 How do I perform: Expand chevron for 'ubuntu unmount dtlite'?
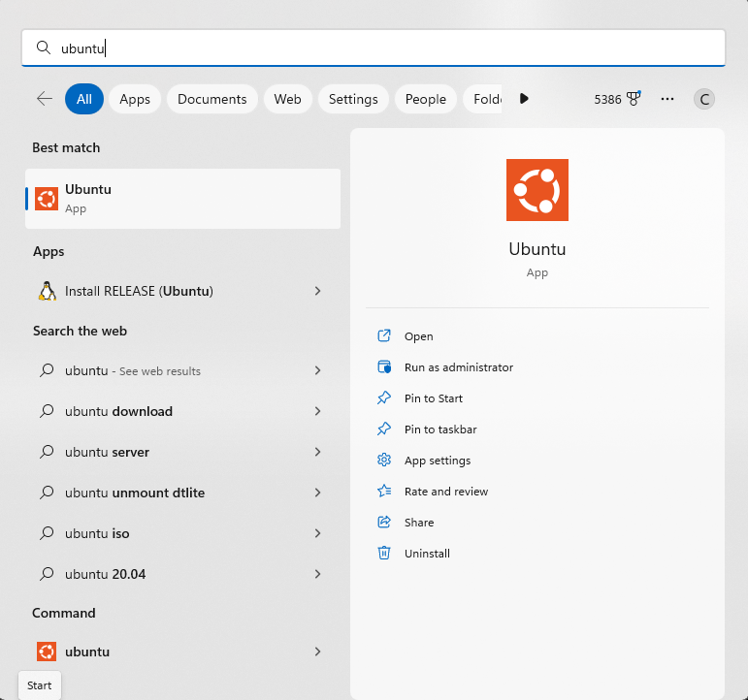tap(317, 493)
